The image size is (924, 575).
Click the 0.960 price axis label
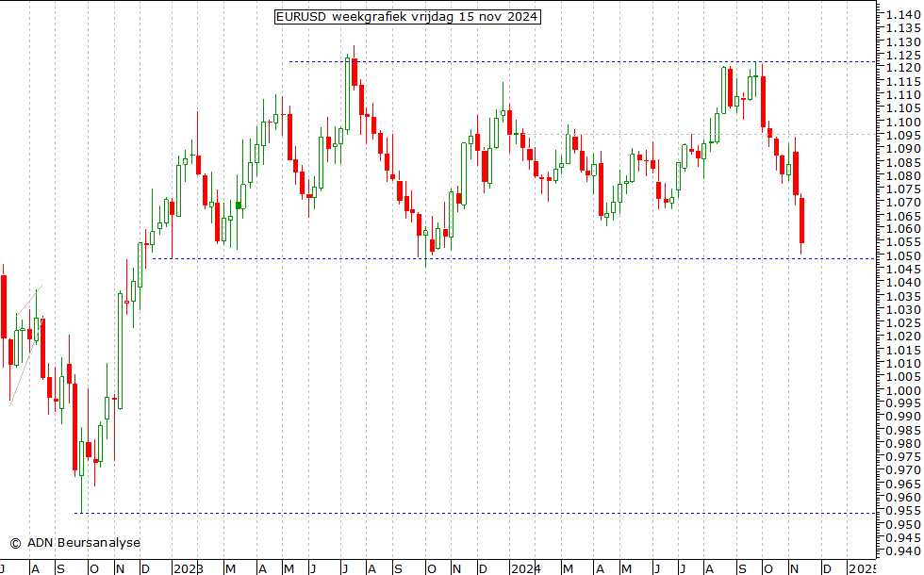[x=903, y=498]
